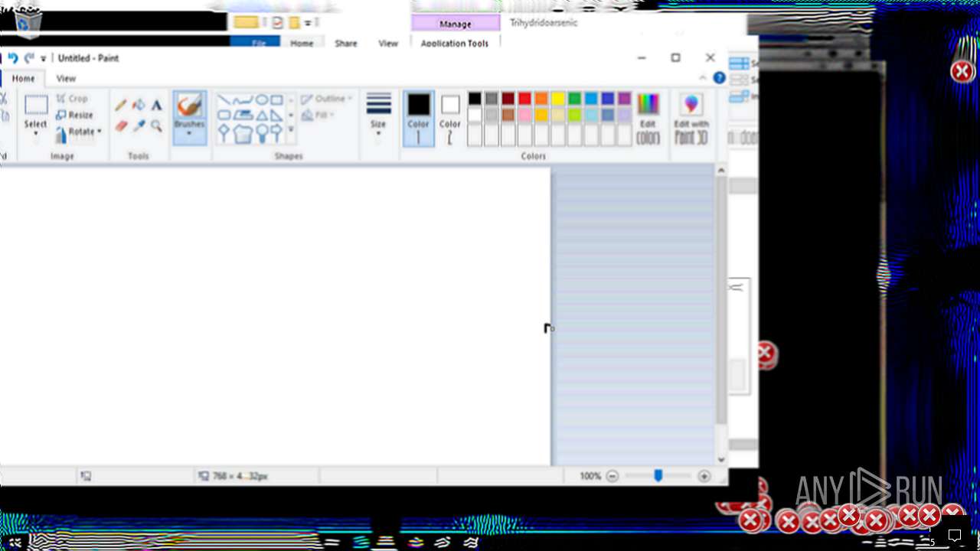Choose the Triangle shape
980x551 pixels.
click(x=261, y=116)
